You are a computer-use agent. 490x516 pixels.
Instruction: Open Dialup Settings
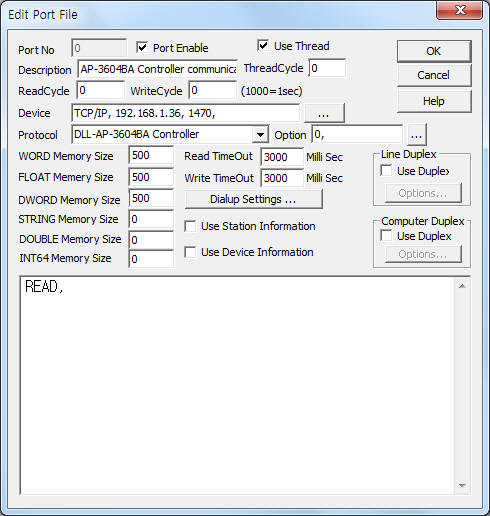tap(254, 199)
